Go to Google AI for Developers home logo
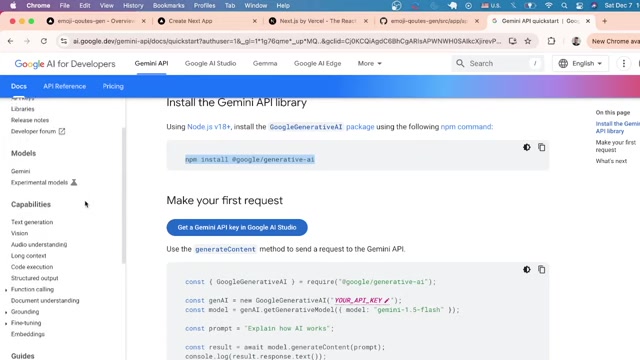Screen dimensions: 640x360 tap(65, 64)
